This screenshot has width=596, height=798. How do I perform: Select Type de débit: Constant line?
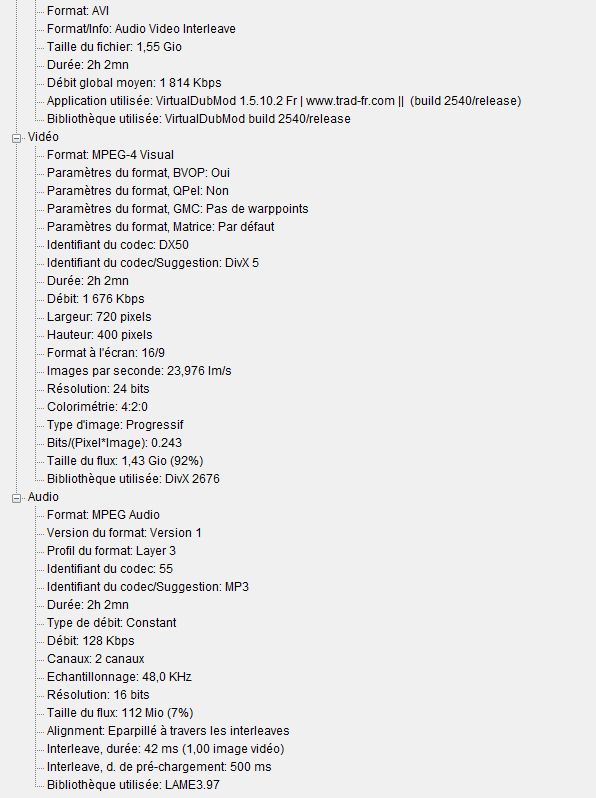111,623
